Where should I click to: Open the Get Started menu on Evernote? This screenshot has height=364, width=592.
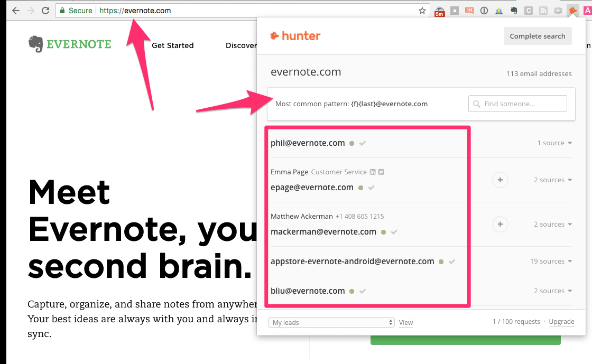coord(172,45)
